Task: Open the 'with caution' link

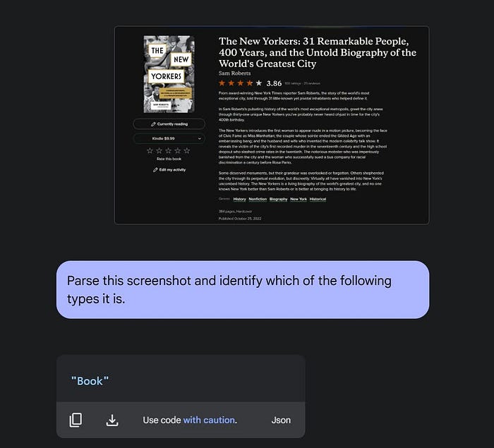Action: tap(209, 420)
